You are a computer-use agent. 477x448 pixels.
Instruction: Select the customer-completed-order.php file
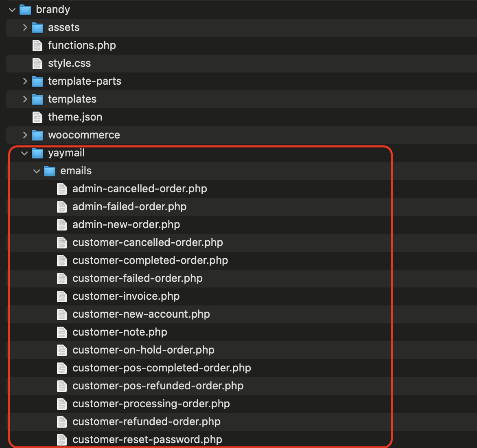150,261
